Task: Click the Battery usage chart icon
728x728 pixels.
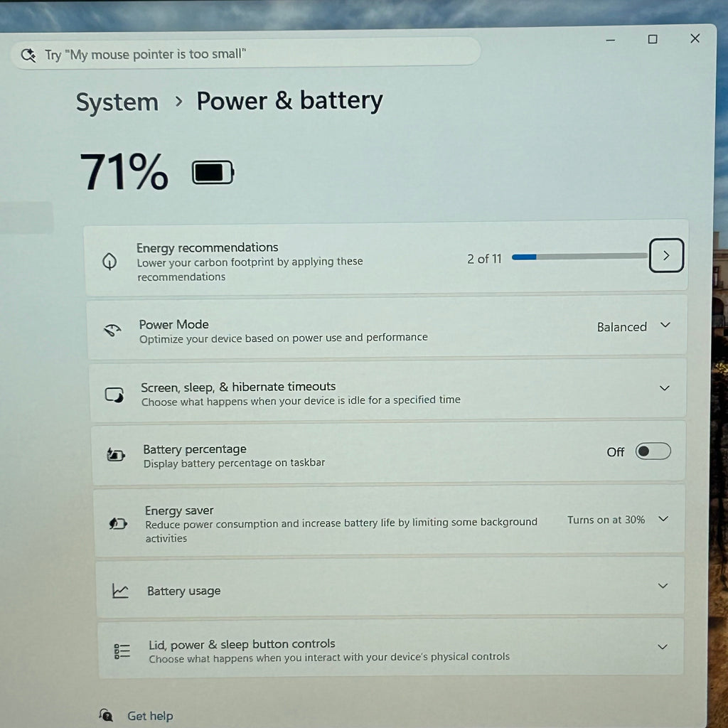Action: pos(120,591)
